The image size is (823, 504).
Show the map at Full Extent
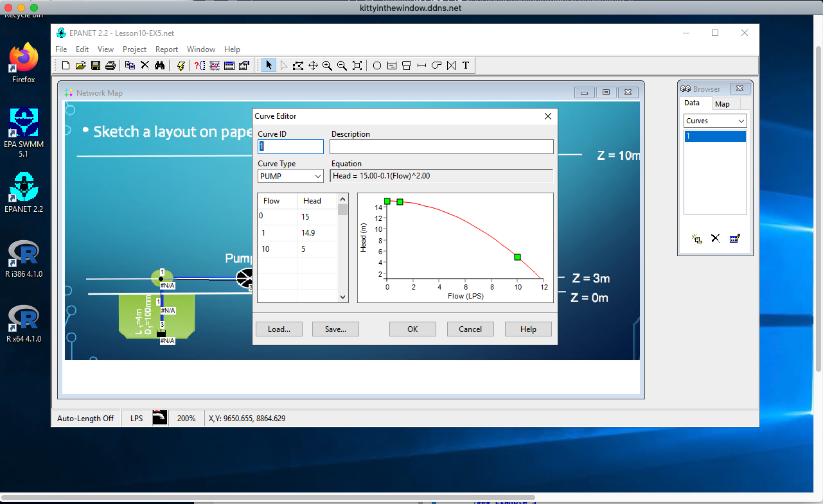click(357, 65)
